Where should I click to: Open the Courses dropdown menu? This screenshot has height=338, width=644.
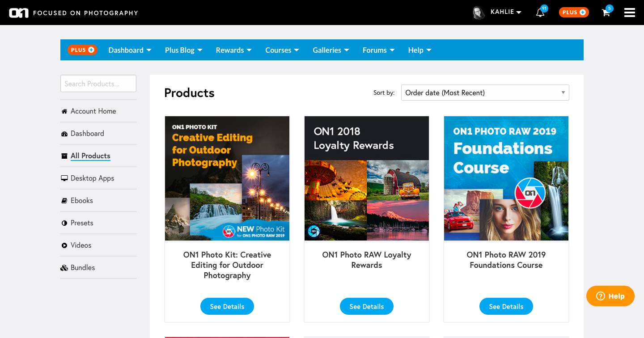282,50
